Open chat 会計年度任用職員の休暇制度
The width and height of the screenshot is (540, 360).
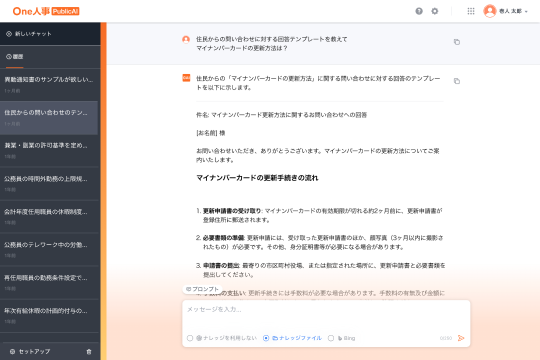click(x=49, y=217)
